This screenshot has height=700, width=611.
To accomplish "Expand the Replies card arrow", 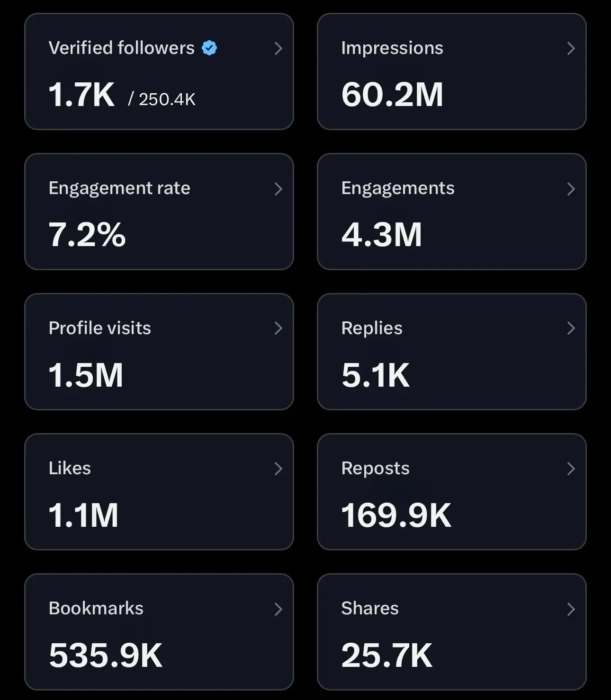I will tap(571, 328).
